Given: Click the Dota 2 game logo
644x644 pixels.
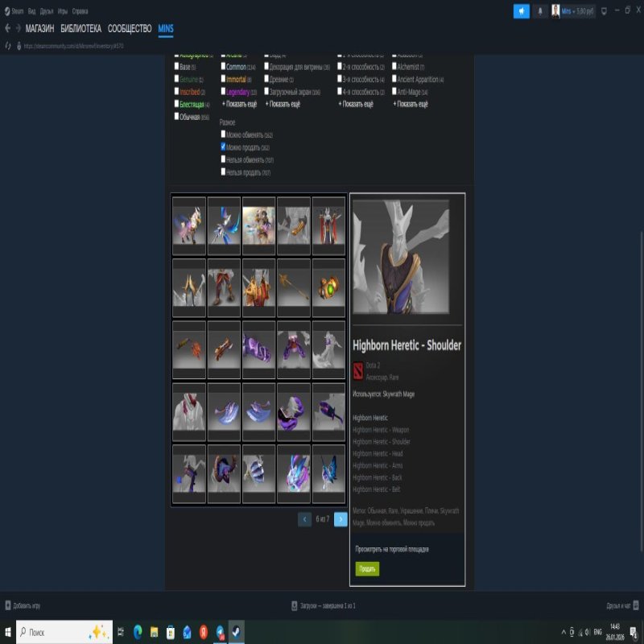Looking at the screenshot, I should (x=358, y=369).
